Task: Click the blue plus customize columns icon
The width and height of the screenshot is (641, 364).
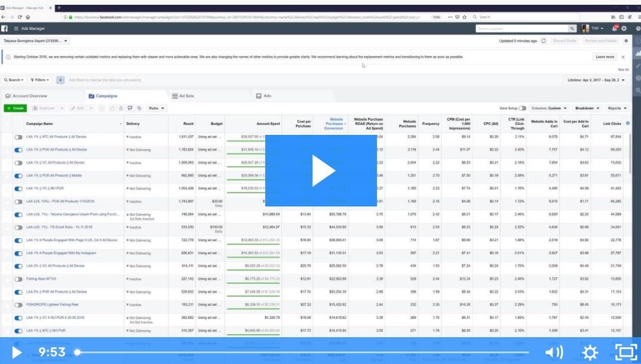Action: 628,124
